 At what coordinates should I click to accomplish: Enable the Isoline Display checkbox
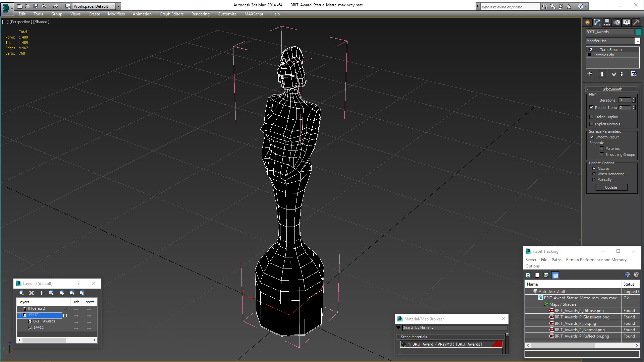click(x=592, y=117)
